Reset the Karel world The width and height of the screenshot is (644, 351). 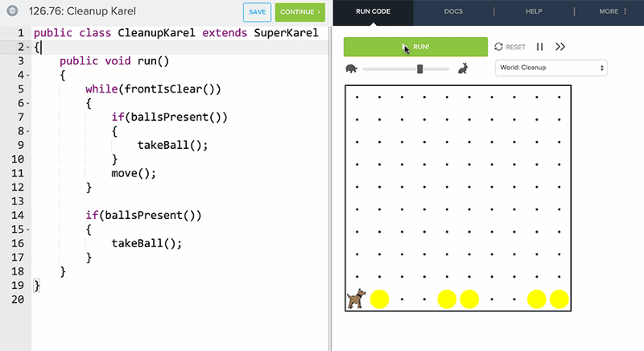pyautogui.click(x=510, y=47)
